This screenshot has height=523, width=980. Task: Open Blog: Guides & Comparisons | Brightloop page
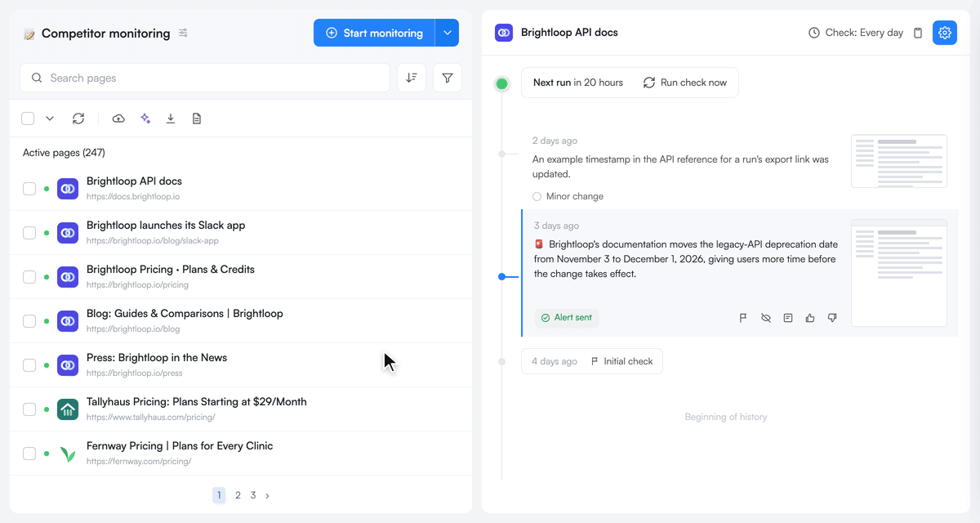(x=185, y=314)
